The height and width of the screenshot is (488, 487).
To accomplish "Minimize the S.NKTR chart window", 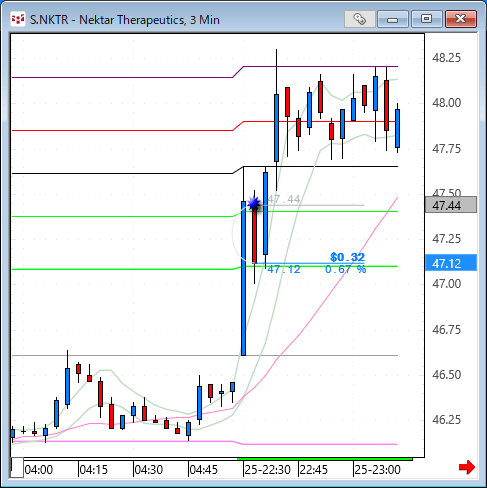I will click(x=393, y=19).
